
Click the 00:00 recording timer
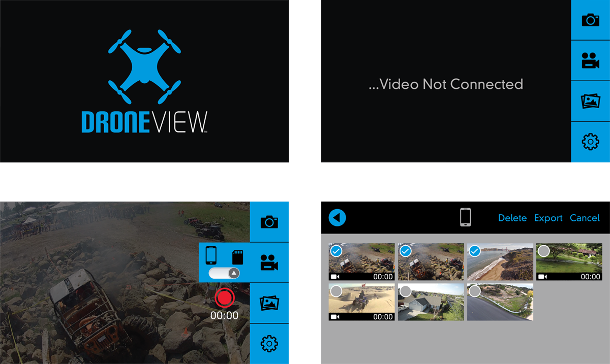(x=225, y=315)
